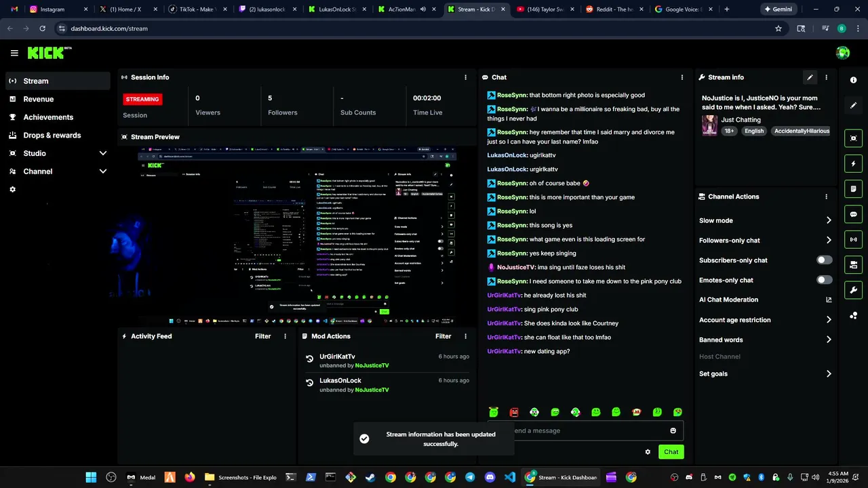Image resolution: width=868 pixels, height=488 pixels.
Task: Click the Just Chatting category
Action: coord(741,120)
